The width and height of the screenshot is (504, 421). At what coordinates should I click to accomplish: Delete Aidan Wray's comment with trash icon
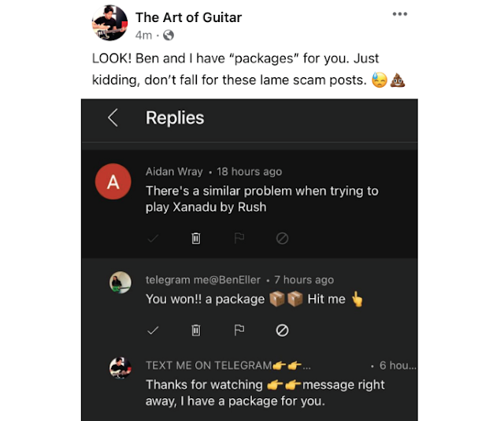pyautogui.click(x=196, y=238)
